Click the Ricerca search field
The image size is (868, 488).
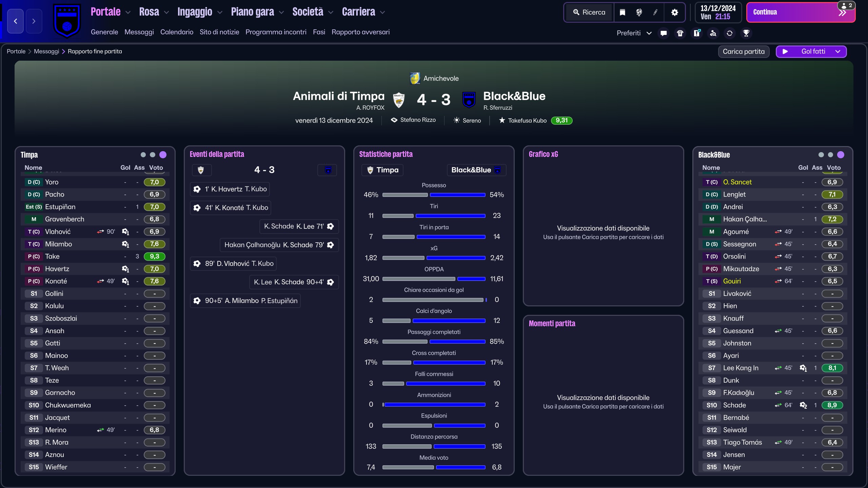click(x=590, y=12)
